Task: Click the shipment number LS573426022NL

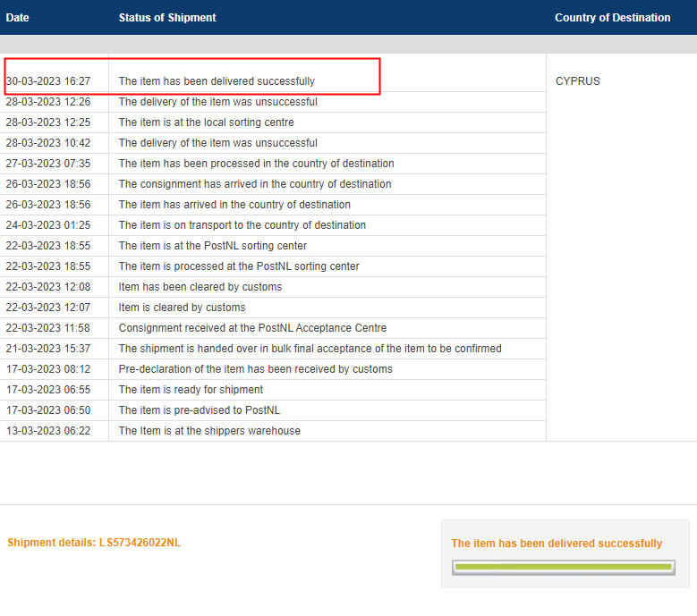Action: tap(140, 543)
